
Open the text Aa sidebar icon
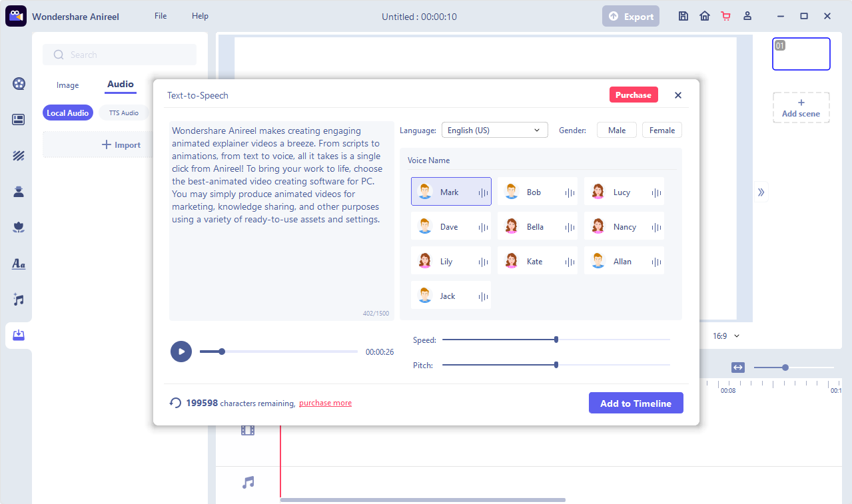19,264
